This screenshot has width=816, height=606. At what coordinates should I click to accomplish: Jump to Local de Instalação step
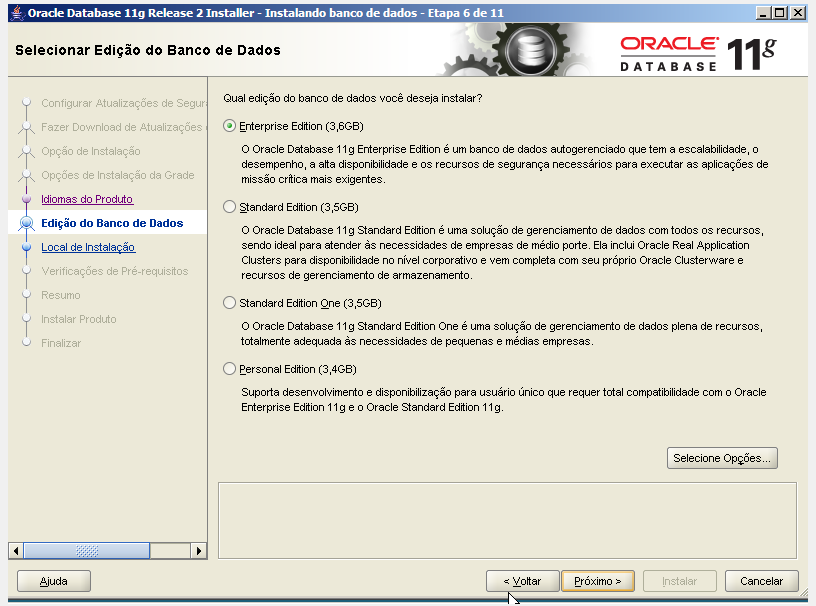[88, 247]
